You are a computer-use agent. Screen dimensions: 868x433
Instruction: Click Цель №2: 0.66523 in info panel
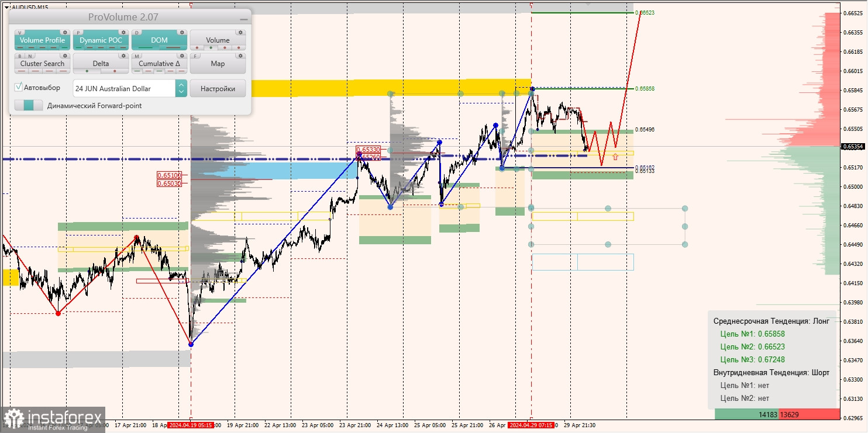coord(752,347)
